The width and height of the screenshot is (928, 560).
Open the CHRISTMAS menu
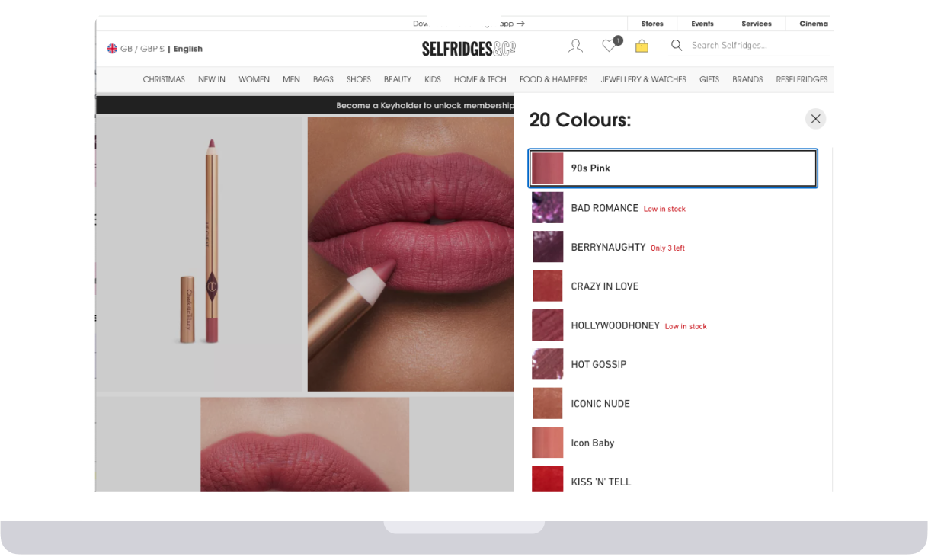click(x=164, y=79)
